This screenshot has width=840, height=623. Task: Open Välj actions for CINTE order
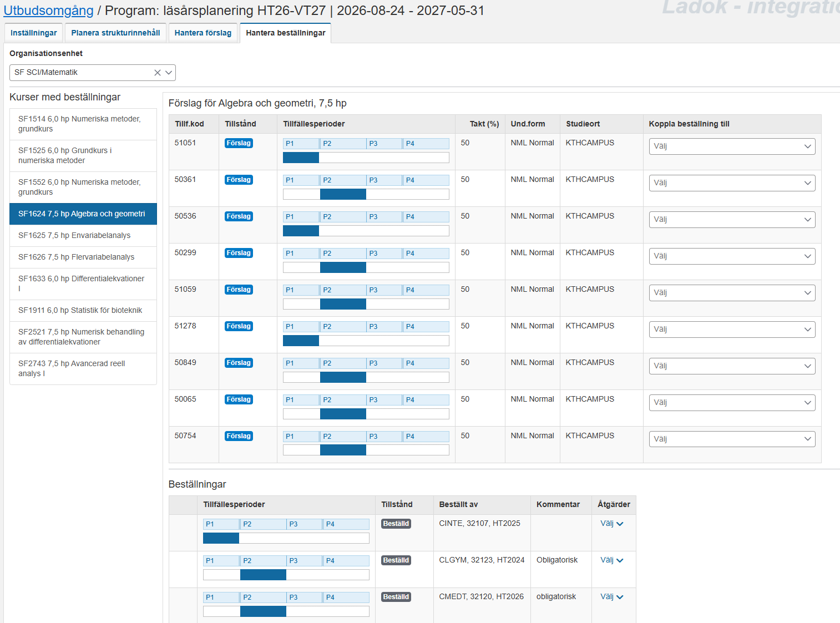(611, 524)
